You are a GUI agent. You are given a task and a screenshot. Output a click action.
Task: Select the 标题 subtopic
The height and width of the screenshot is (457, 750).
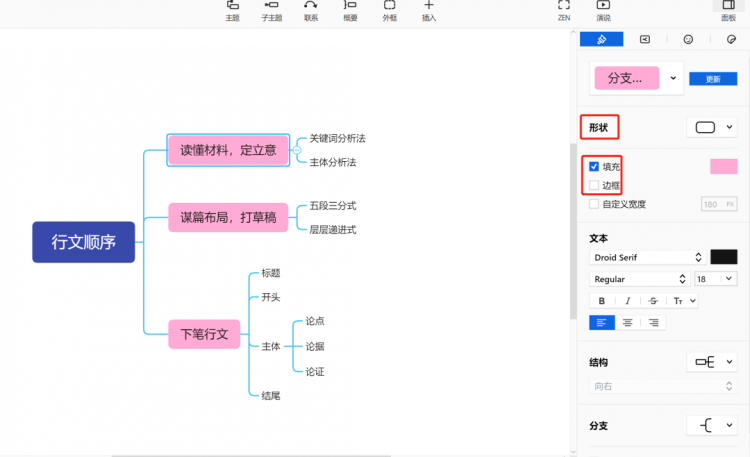(271, 273)
